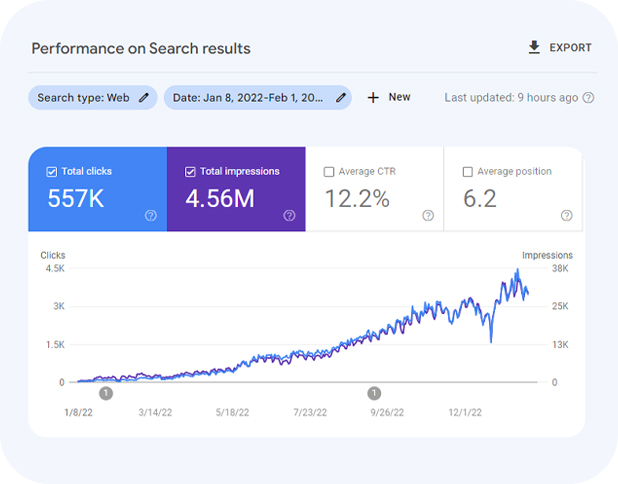This screenshot has width=618, height=484.
Task: Open the Date range filter chip
Action: 252,97
